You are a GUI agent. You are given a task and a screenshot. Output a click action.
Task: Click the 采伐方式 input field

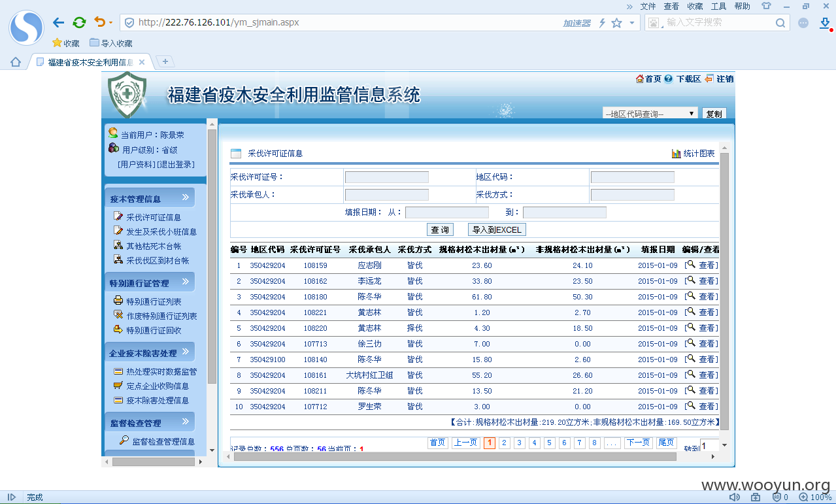click(633, 195)
